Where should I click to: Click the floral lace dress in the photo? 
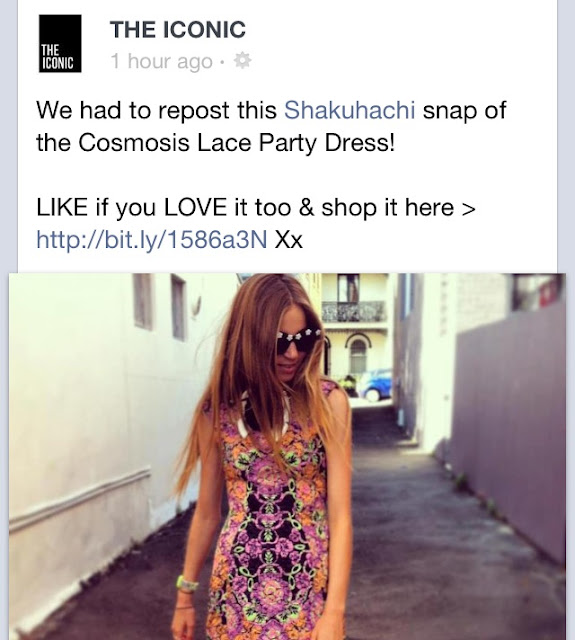click(x=271, y=510)
